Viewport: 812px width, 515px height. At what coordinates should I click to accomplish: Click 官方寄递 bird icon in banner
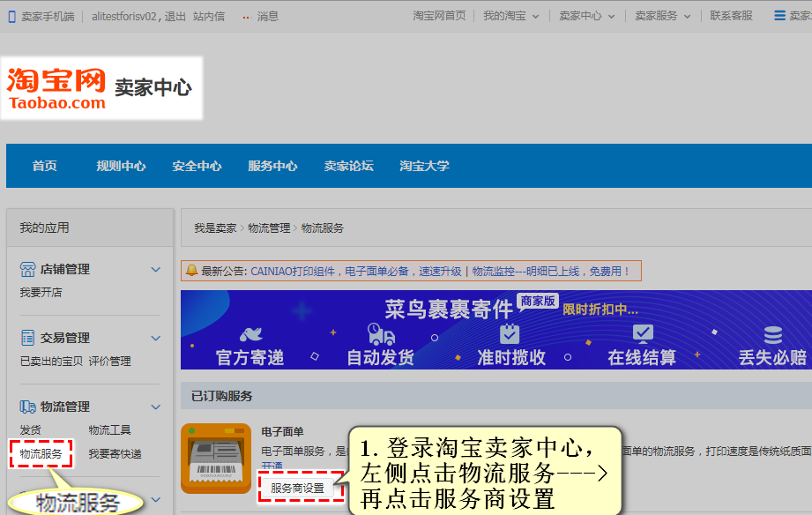coord(250,334)
